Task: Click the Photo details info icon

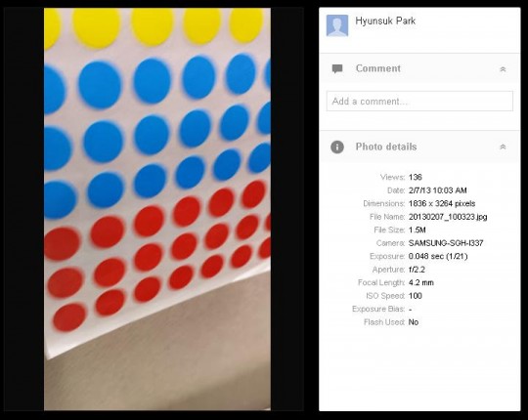Action: (x=337, y=147)
